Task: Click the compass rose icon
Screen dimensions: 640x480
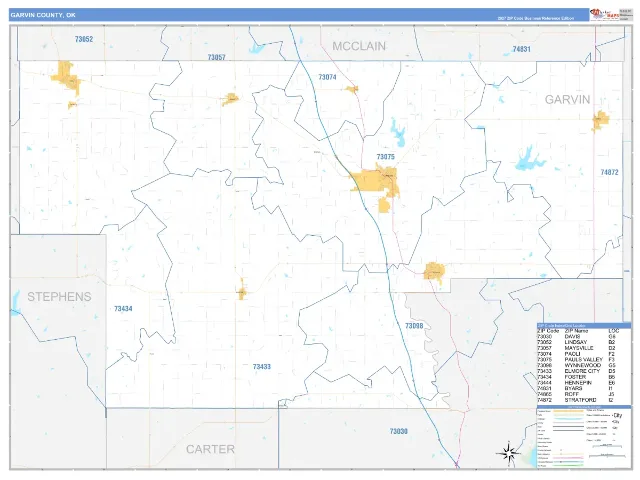Action: [508, 453]
